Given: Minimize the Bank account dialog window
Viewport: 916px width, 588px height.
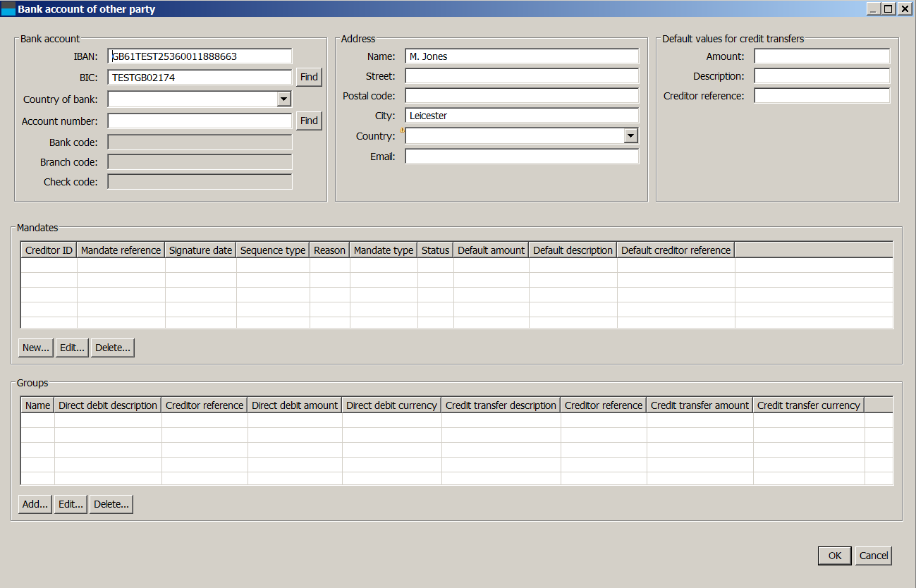Looking at the screenshot, I should tap(874, 8).
